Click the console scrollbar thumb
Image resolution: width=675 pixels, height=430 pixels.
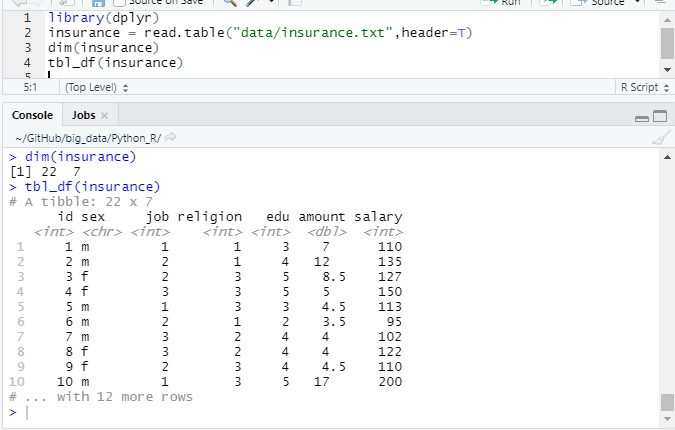667,402
